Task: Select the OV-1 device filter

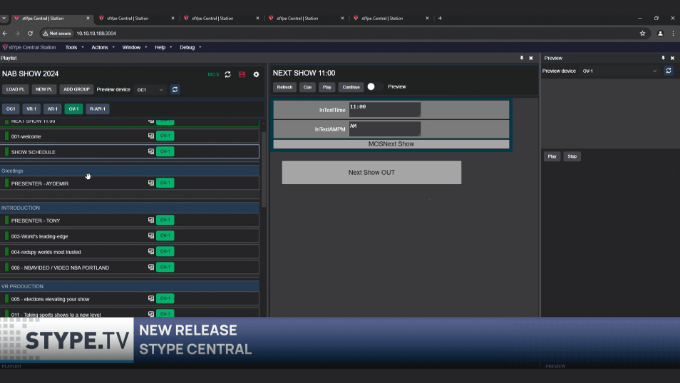Action: click(73, 109)
